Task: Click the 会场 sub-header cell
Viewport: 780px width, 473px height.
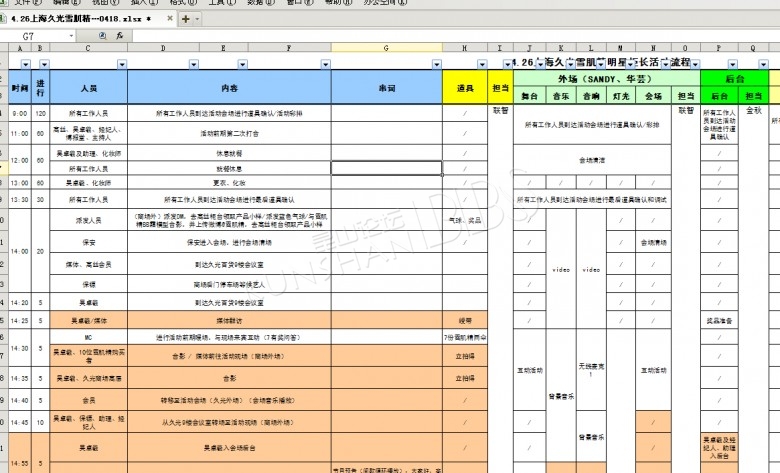Action: 653,96
